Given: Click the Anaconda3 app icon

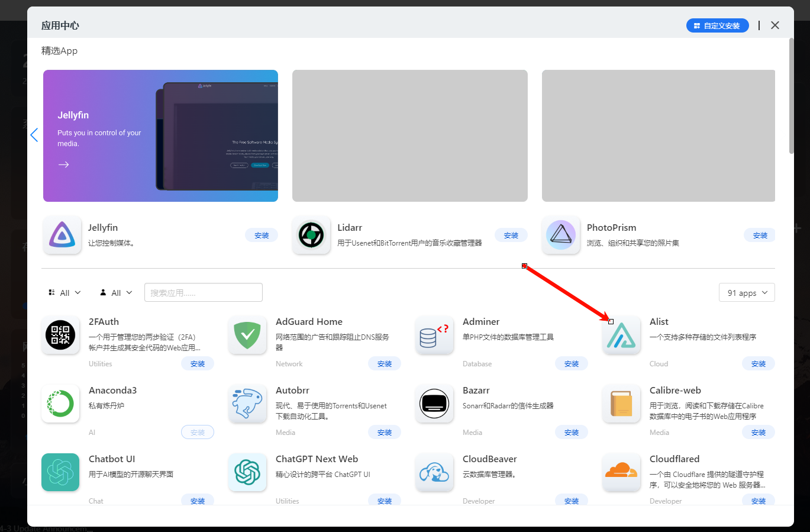Looking at the screenshot, I should [x=60, y=404].
